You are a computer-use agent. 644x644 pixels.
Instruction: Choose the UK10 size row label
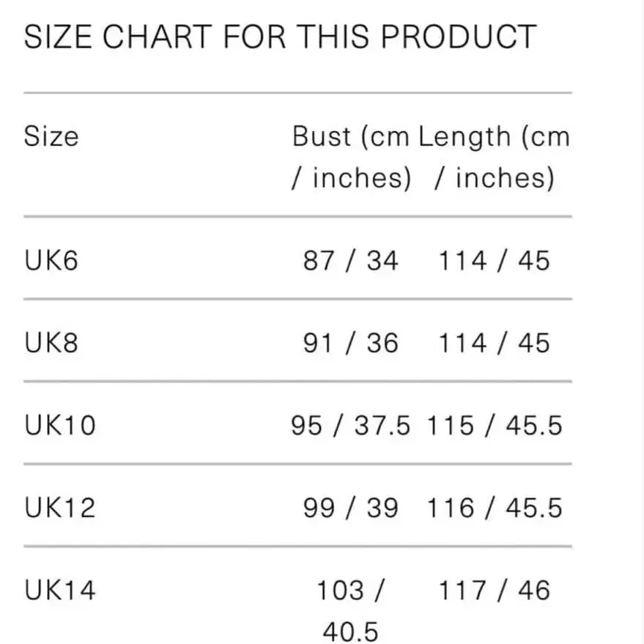(60, 426)
